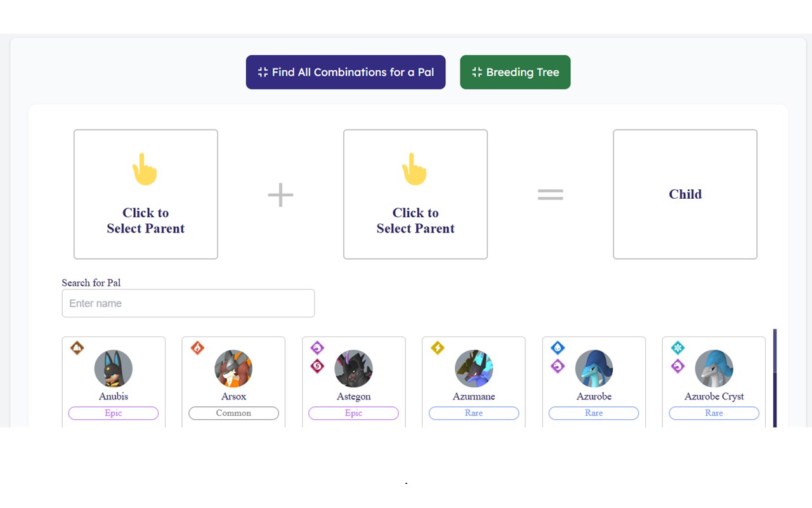Screen dimensions: 812x508
Task: Select the Arsox portrait
Action: [233, 369]
